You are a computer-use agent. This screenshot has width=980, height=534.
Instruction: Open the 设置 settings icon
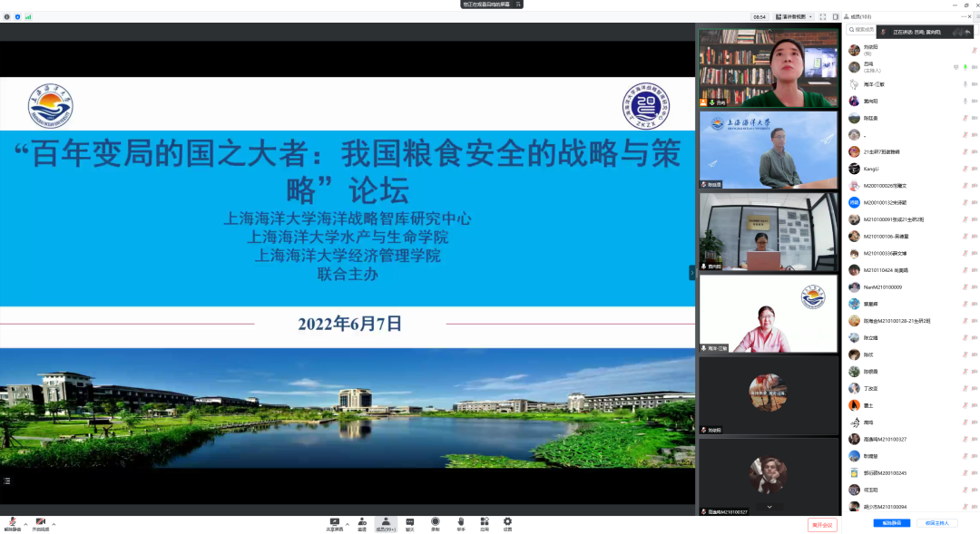click(506, 522)
